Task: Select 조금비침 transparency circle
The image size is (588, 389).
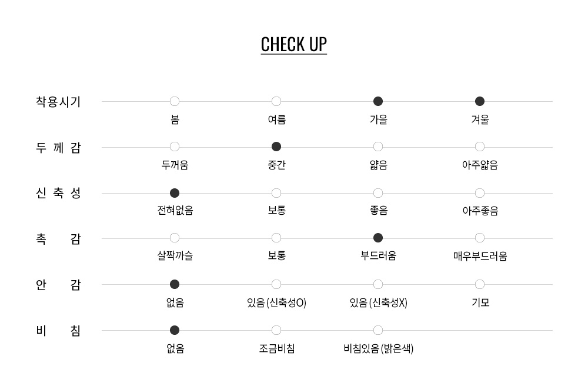Action: pyautogui.click(x=276, y=330)
